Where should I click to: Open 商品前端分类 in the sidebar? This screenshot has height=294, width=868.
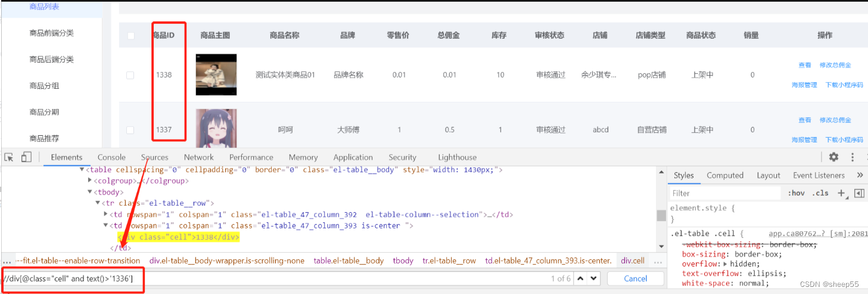(51, 33)
